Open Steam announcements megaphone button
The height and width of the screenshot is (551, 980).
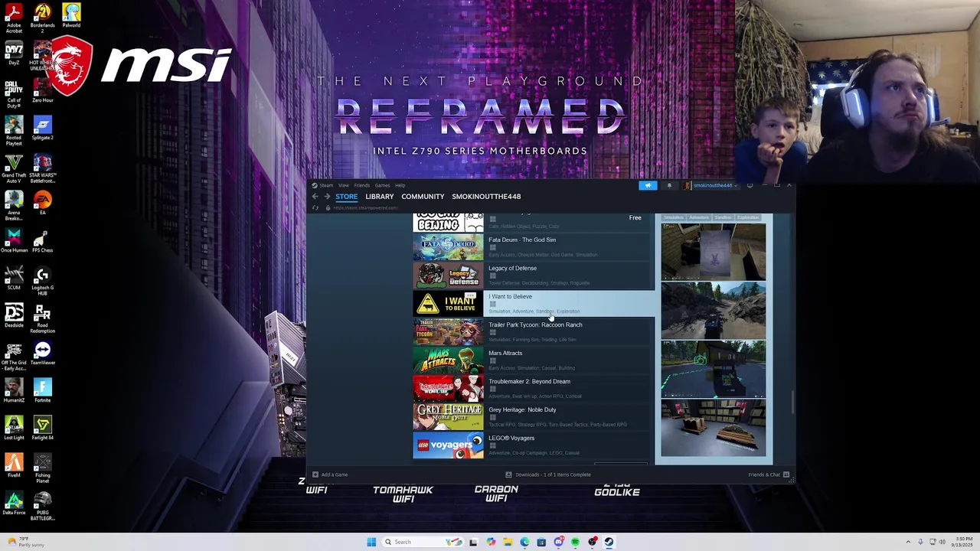648,185
